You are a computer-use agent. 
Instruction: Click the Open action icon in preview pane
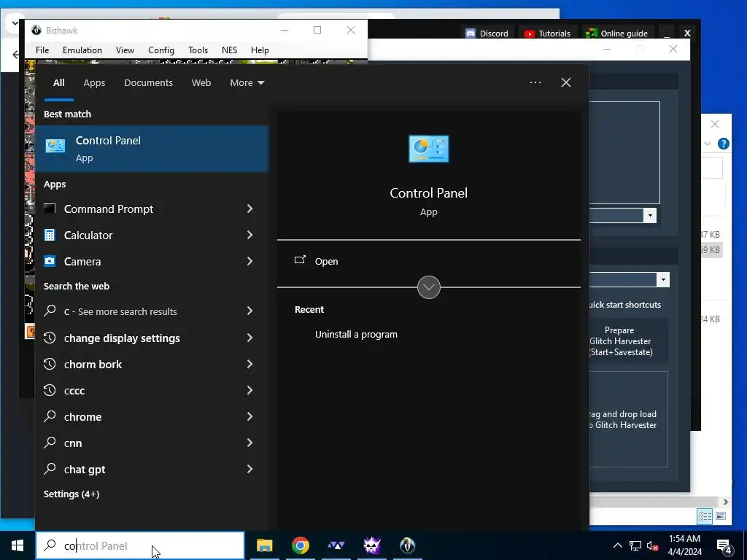[300, 260]
